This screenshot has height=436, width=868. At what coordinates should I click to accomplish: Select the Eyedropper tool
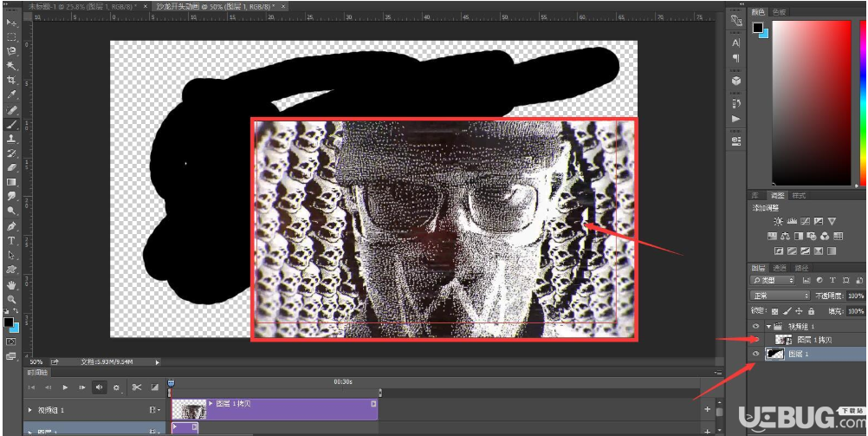click(x=11, y=94)
